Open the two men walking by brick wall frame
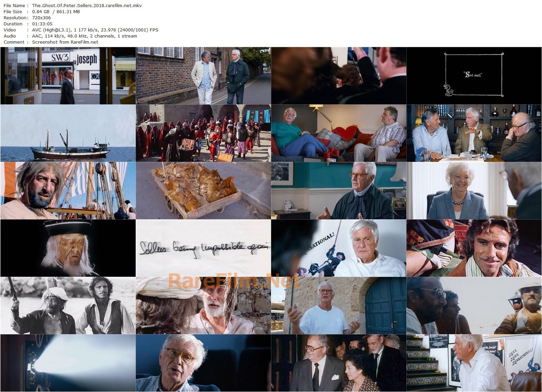This screenshot has height=392, width=542. (203, 76)
